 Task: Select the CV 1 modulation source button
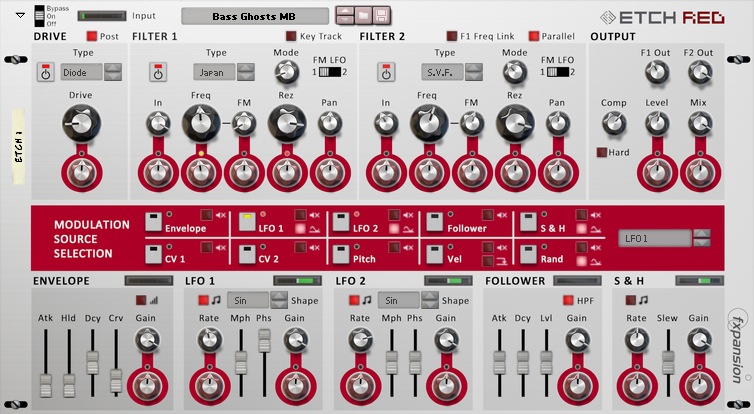click(153, 254)
